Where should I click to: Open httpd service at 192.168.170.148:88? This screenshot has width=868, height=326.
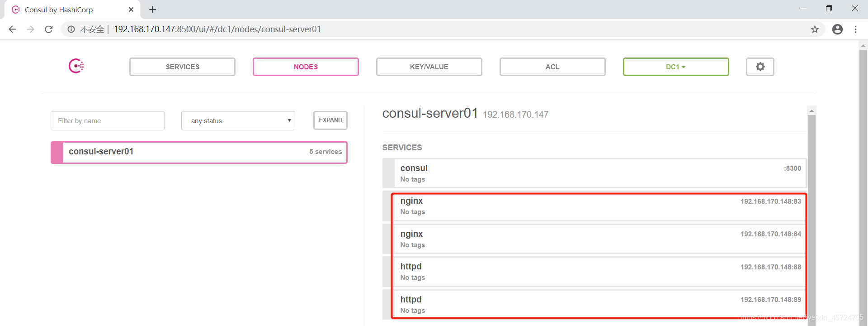tap(594, 272)
